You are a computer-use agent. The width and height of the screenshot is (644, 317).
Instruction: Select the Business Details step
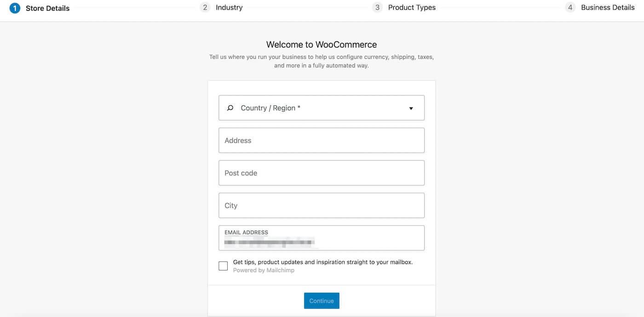click(608, 7)
